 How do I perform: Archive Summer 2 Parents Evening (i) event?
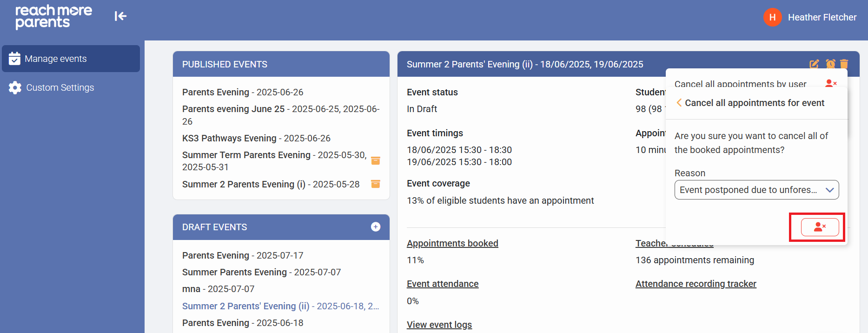click(376, 184)
